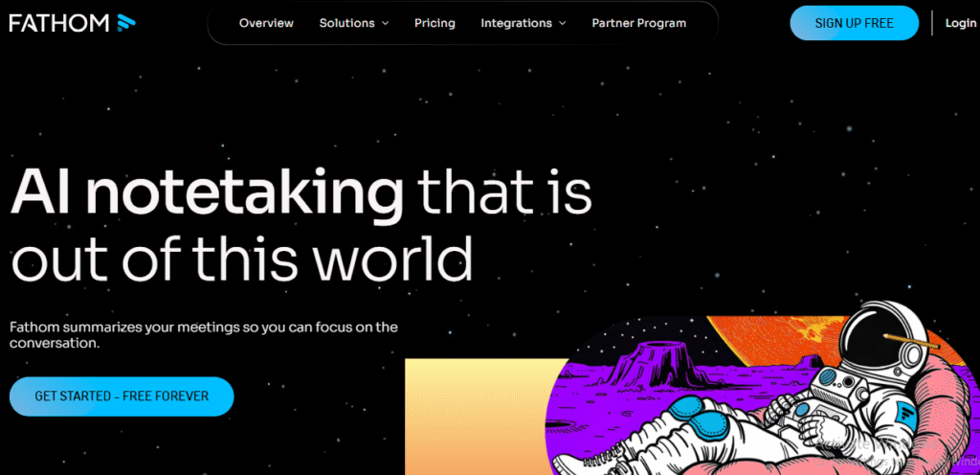This screenshot has height=475, width=980.
Task: Click the SIGN UP FREE button
Action: [854, 24]
